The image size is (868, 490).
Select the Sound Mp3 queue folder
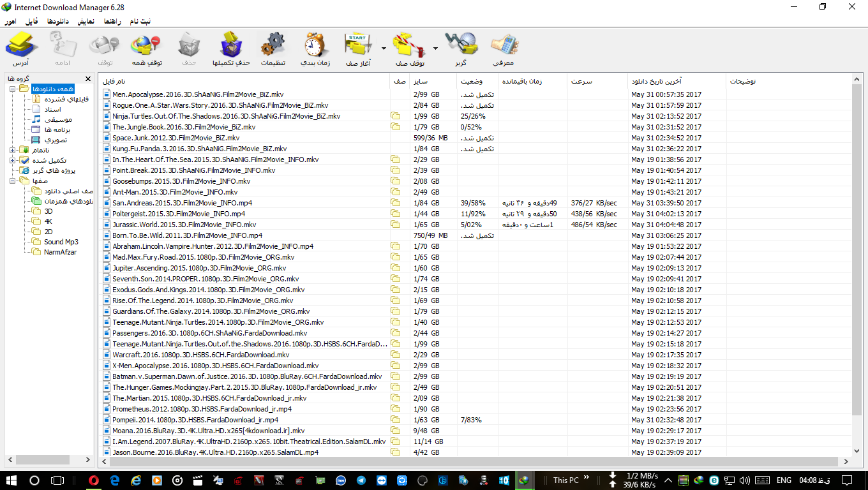[61, 242]
